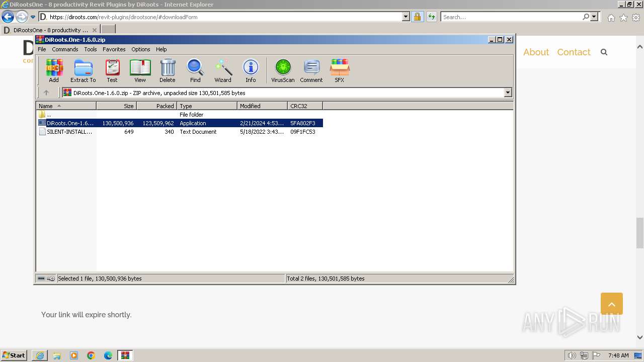The width and height of the screenshot is (644, 362).
Task: Expand the IE address bar dropdown
Action: [406, 17]
